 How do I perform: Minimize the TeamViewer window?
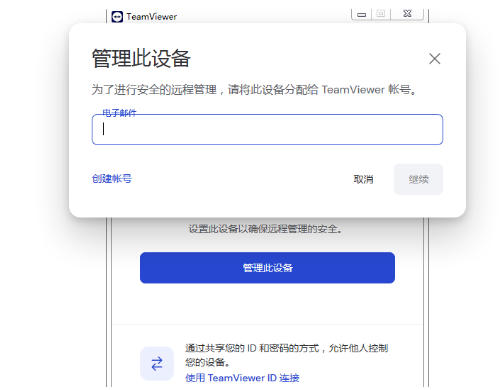(x=362, y=14)
